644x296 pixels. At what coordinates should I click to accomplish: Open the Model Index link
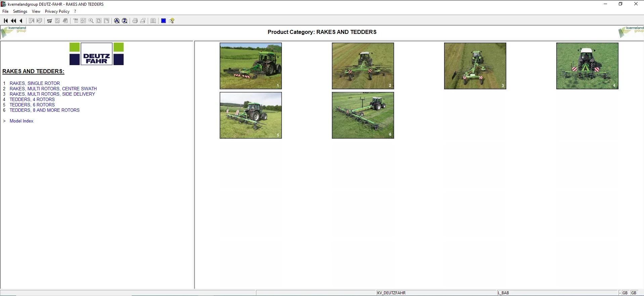(22, 121)
